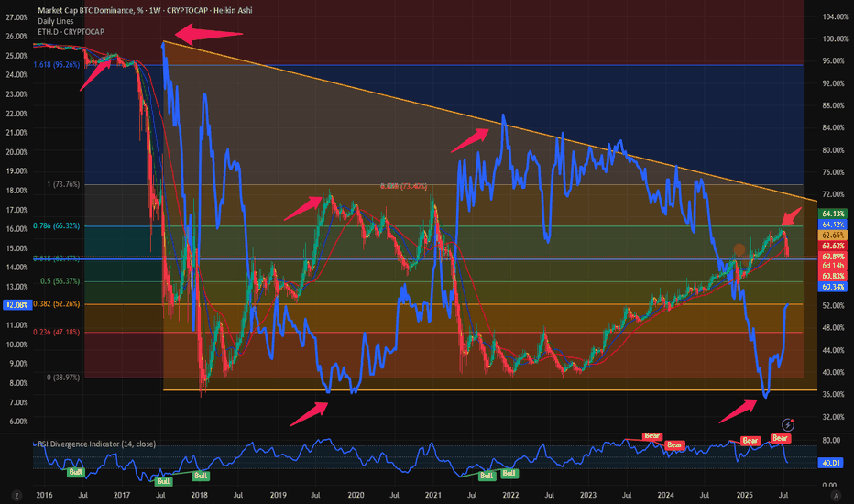Toggle the auto-scale A icon
Image resolution: width=854 pixels, height=504 pixels.
pos(836,495)
